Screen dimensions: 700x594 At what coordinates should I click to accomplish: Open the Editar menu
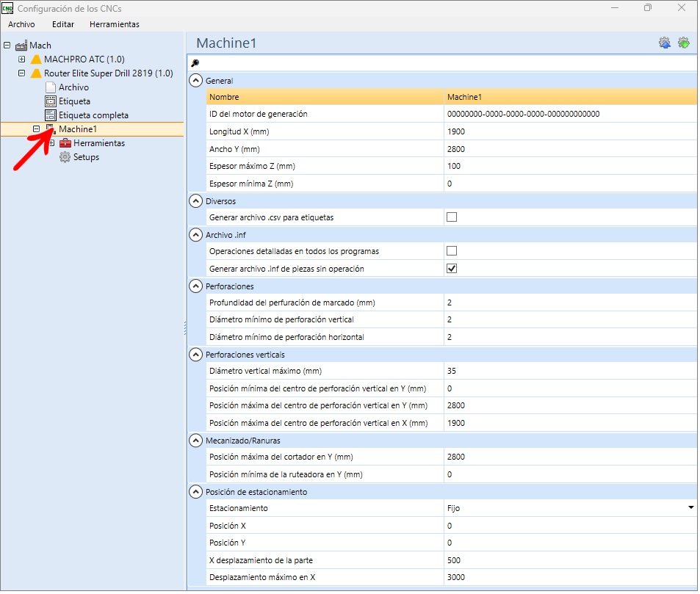(63, 24)
